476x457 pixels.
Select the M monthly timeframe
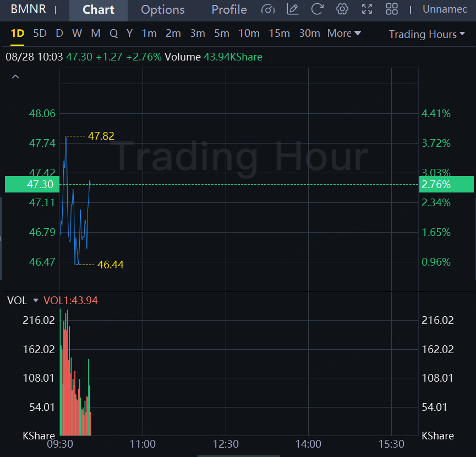tap(96, 33)
